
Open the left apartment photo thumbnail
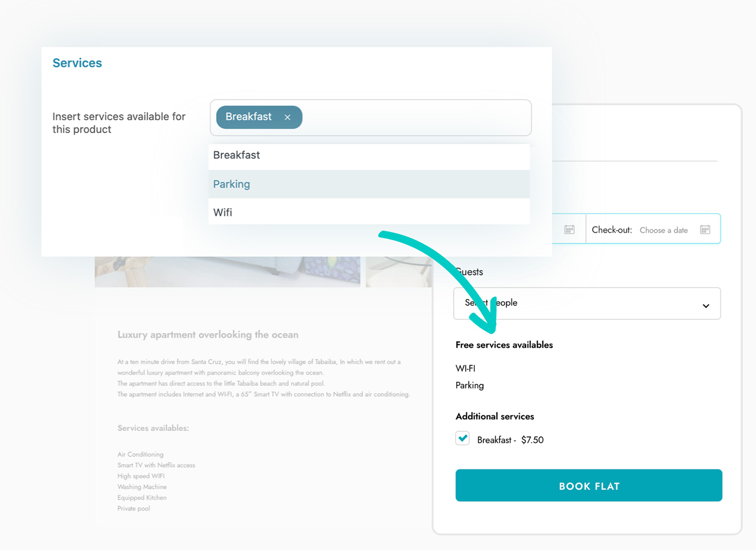(x=227, y=272)
